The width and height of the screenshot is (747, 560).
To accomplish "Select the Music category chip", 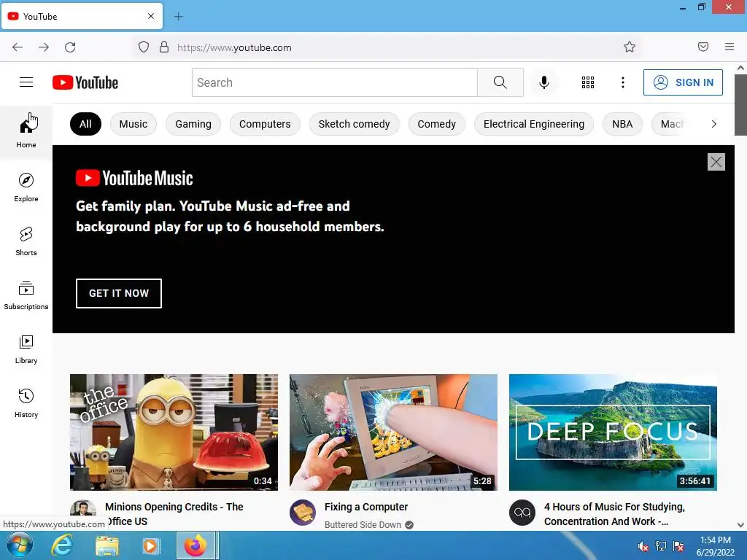I will coord(133,124).
